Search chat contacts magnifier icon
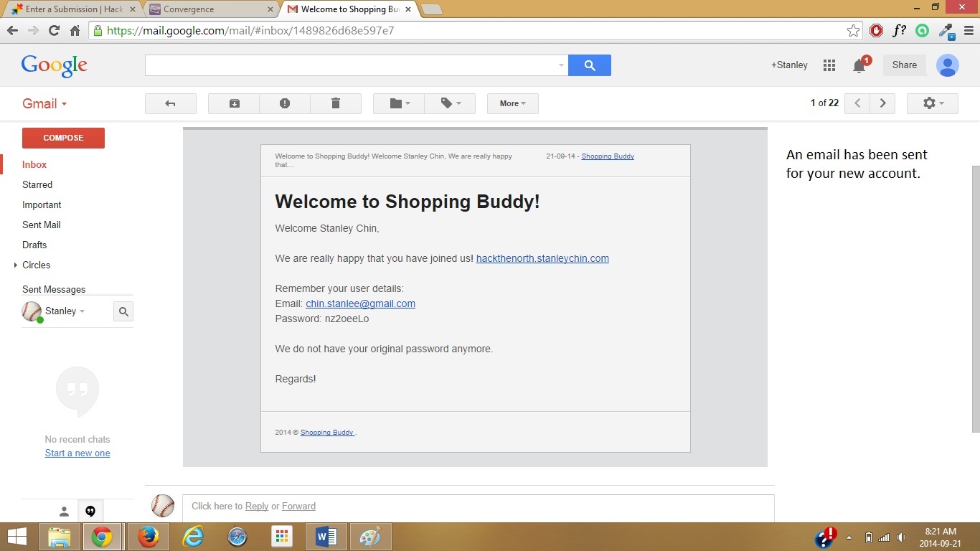 pos(123,311)
